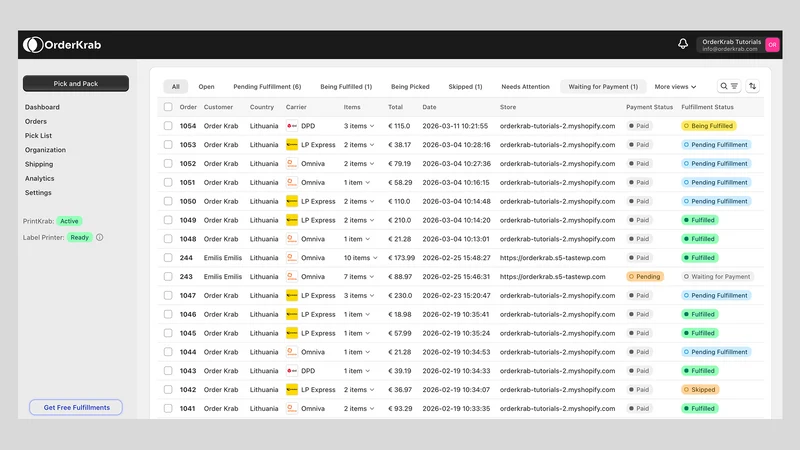Select checkbox for order 1053
Viewport: 800px width, 450px height.
point(168,145)
